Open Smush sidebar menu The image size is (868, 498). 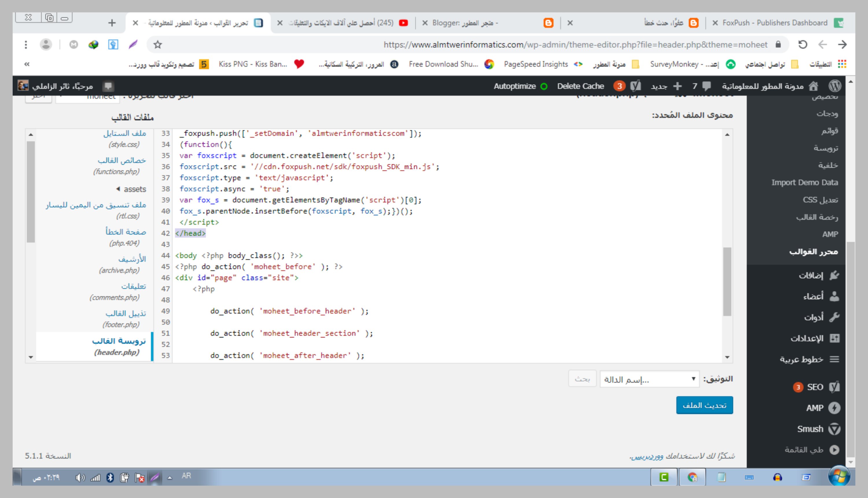click(x=819, y=429)
